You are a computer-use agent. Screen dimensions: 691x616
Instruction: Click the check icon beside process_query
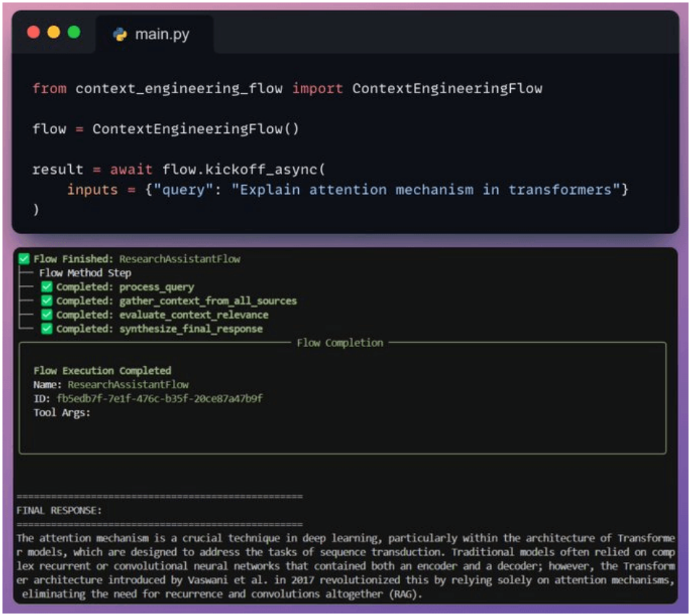47,287
